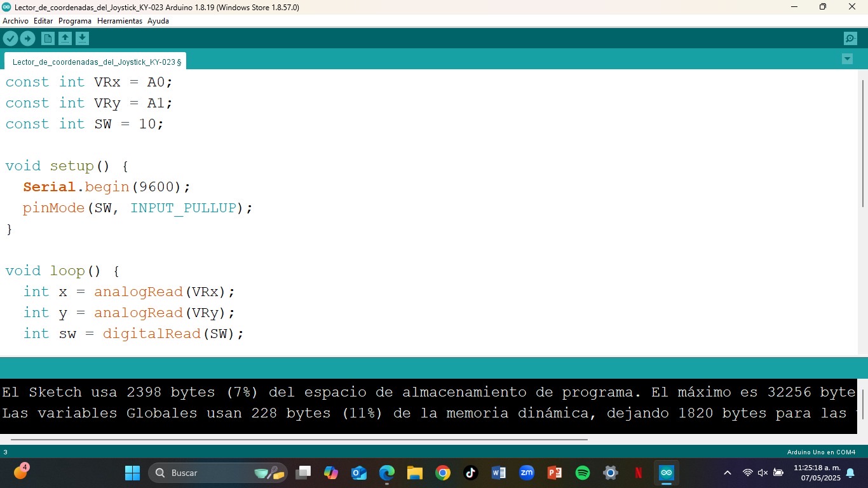Open the tab options dropdown arrow
Image resolution: width=868 pixels, height=488 pixels.
(x=847, y=59)
